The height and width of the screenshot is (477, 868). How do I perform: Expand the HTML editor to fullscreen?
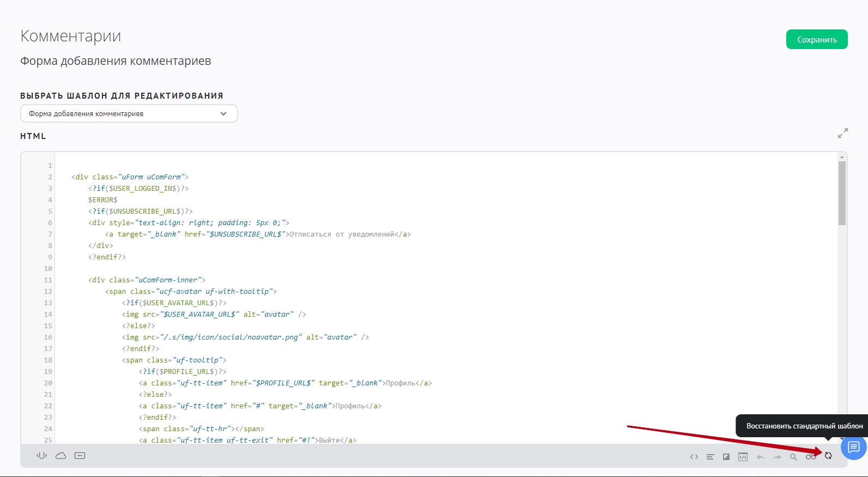pos(842,133)
